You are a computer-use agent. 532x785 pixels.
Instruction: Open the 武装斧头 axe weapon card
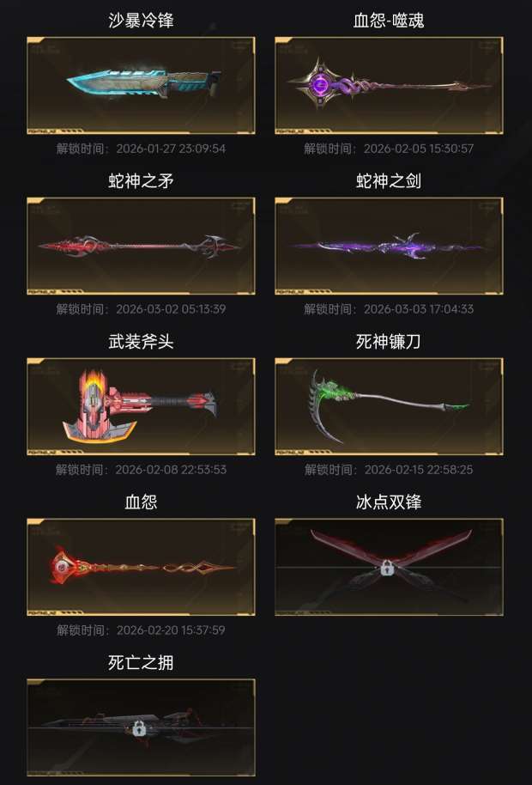[141, 406]
